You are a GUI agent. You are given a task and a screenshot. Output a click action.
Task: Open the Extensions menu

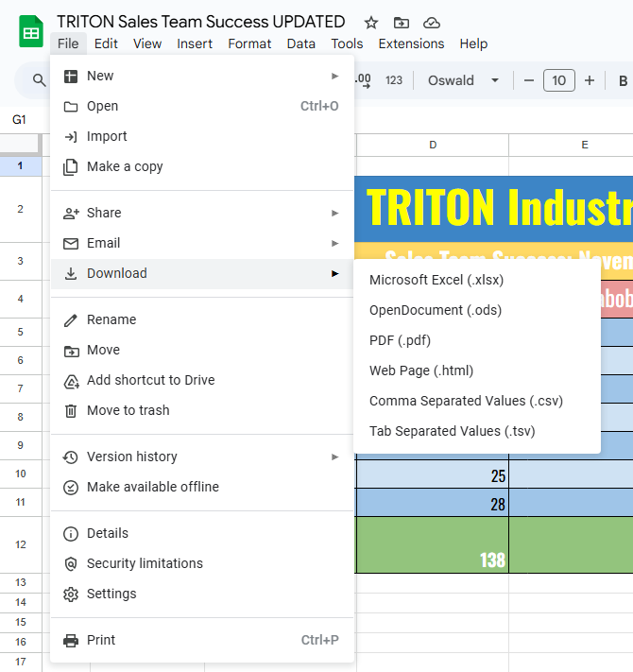[411, 43]
